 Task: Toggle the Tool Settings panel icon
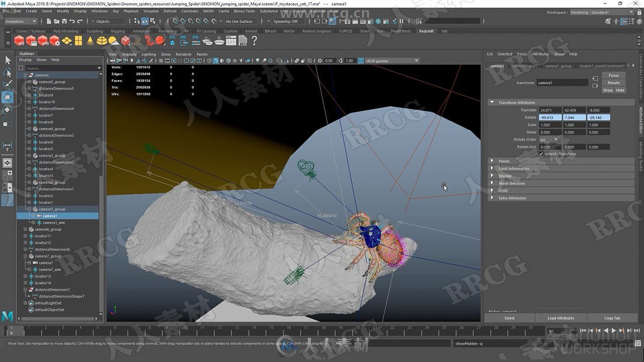pos(632,21)
